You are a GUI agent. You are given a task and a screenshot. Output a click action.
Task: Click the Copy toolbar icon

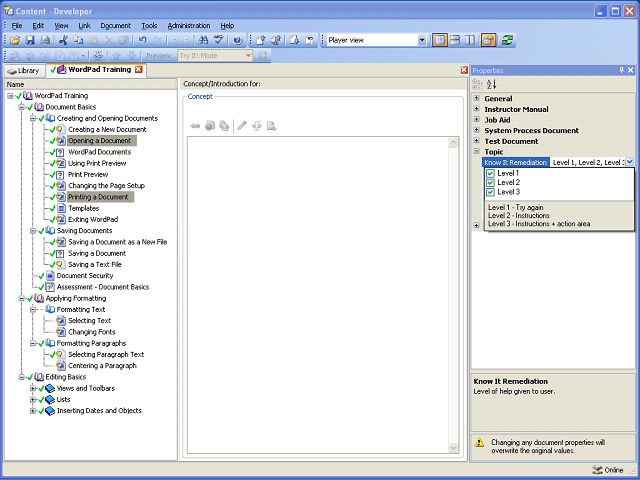coord(78,40)
